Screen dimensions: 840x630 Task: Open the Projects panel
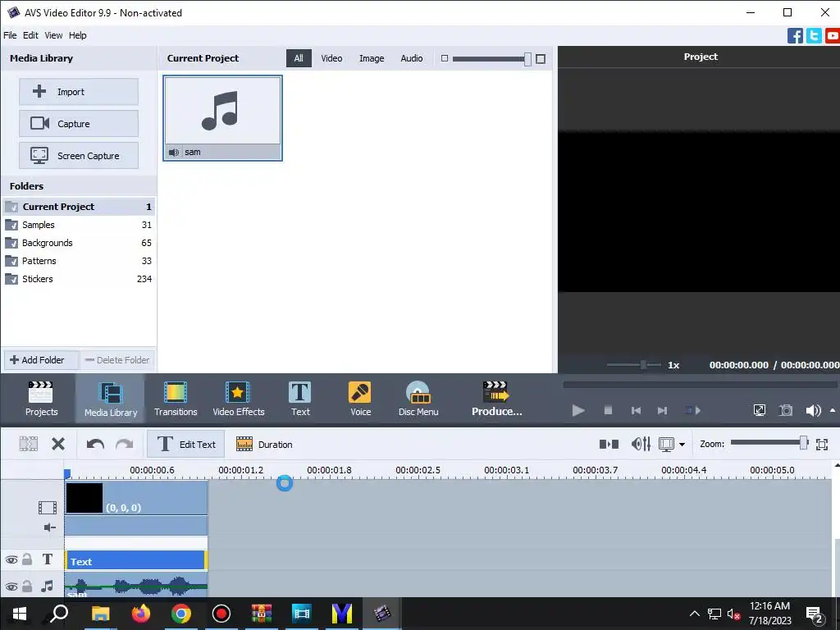41,399
